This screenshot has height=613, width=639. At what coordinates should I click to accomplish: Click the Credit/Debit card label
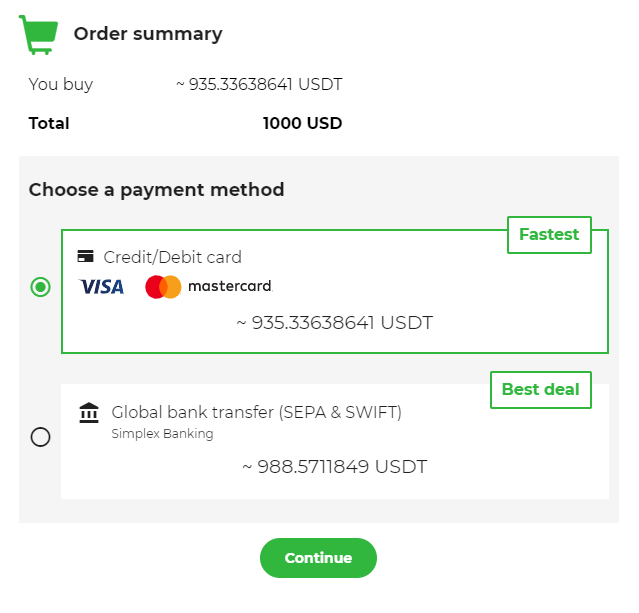point(172,257)
